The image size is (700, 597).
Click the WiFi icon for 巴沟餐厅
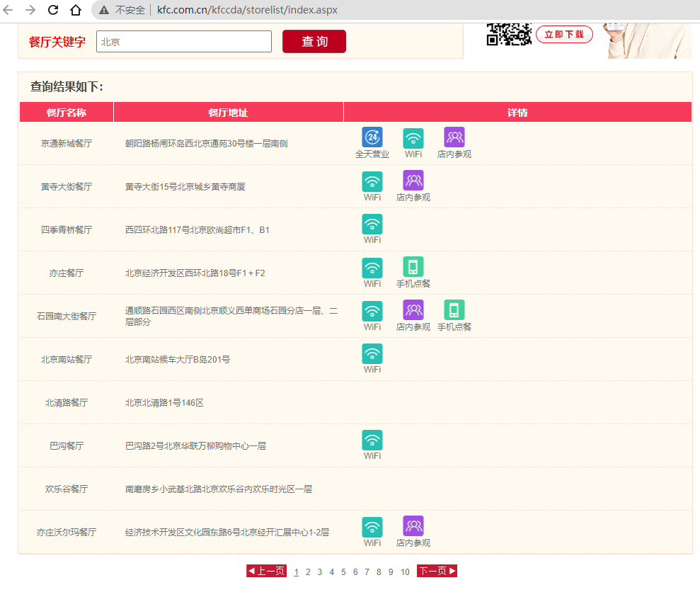point(372,440)
